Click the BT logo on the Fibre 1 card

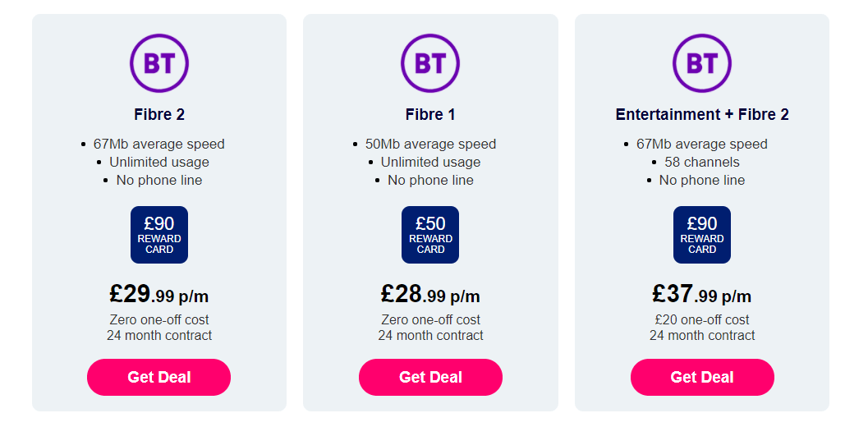pyautogui.click(x=430, y=63)
